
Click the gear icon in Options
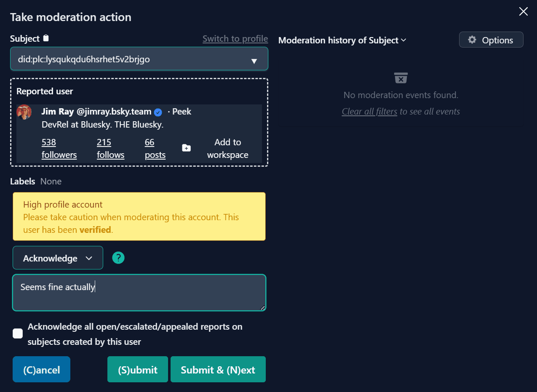click(472, 40)
